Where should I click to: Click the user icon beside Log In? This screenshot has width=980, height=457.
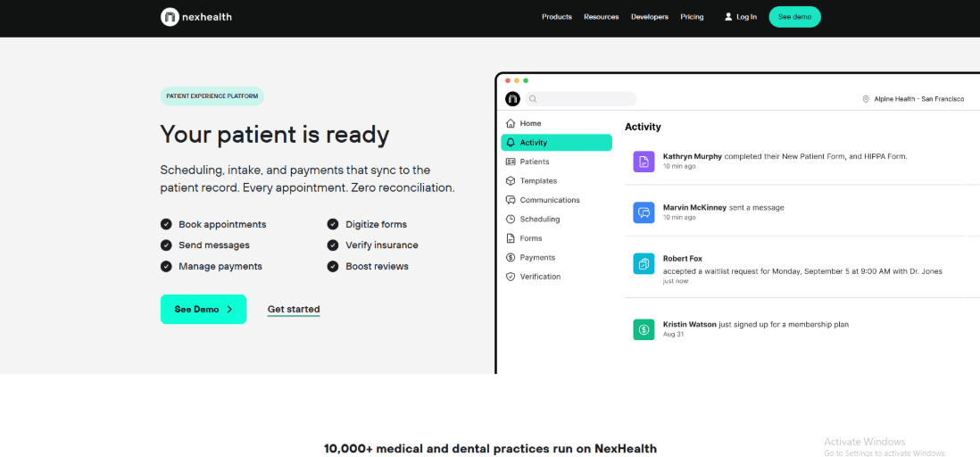[x=728, y=17]
